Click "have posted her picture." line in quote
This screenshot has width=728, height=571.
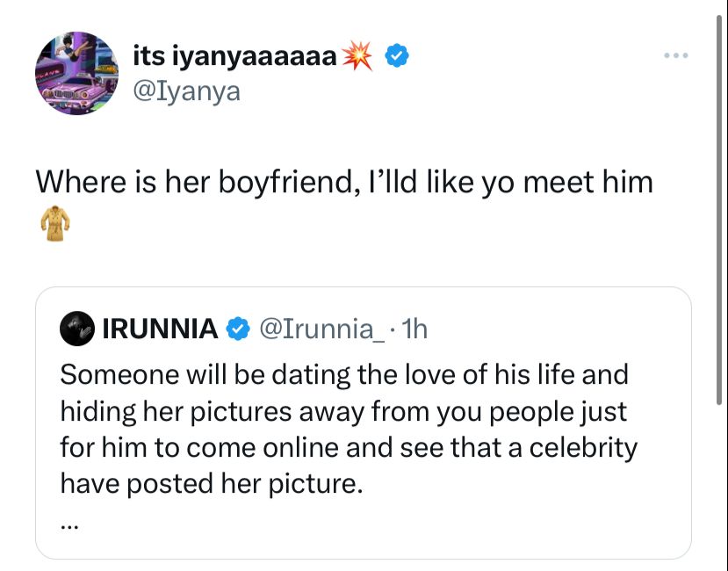(211, 483)
